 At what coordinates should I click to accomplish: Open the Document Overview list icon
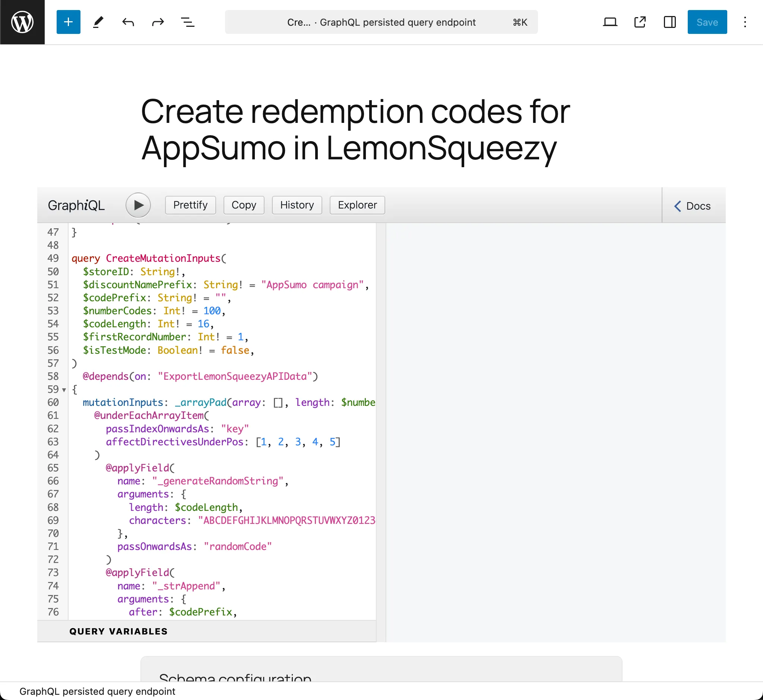(188, 22)
